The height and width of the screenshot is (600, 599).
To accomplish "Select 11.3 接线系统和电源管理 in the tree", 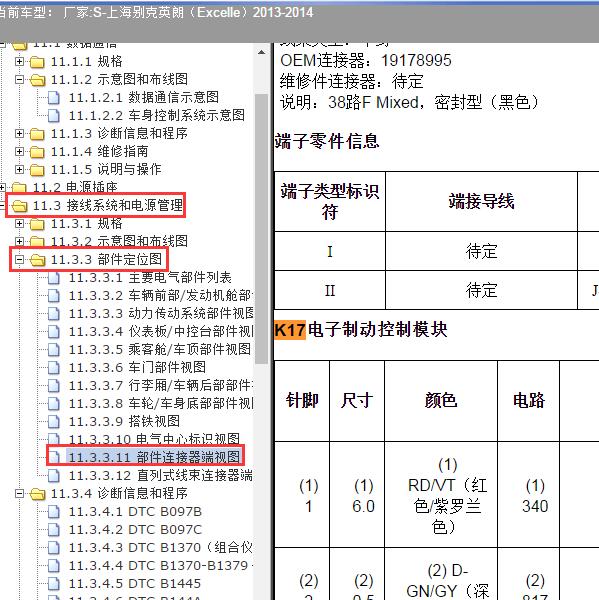I will click(x=108, y=205).
